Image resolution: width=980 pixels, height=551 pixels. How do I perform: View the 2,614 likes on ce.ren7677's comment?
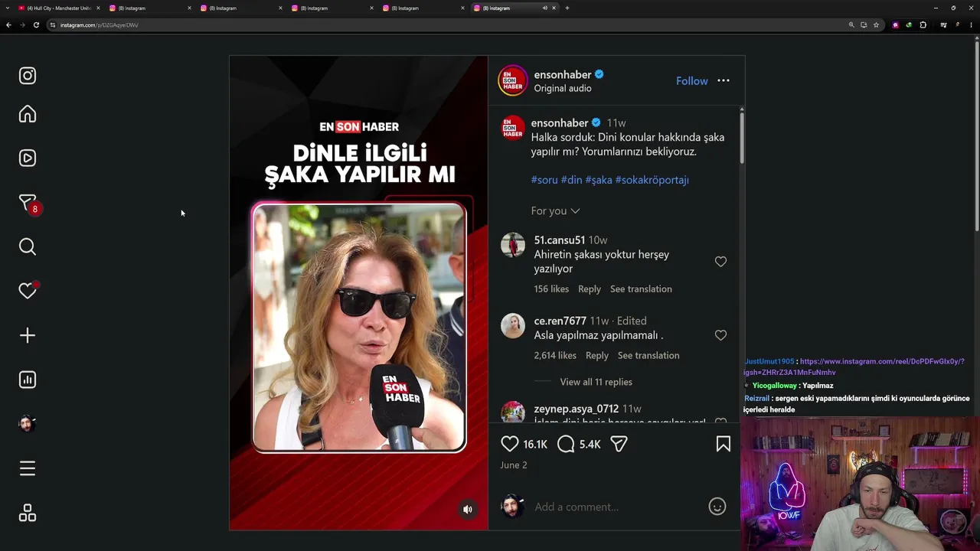coord(555,355)
